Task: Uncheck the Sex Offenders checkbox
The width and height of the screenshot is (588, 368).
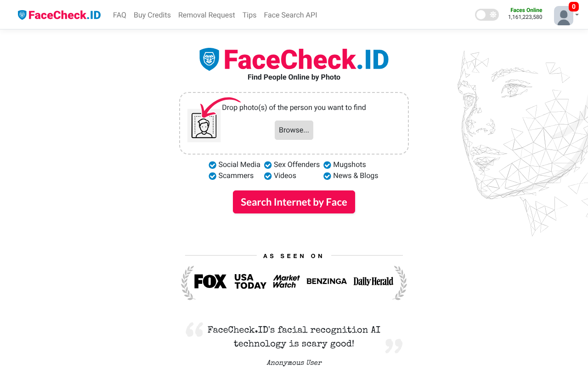Action: point(268,165)
